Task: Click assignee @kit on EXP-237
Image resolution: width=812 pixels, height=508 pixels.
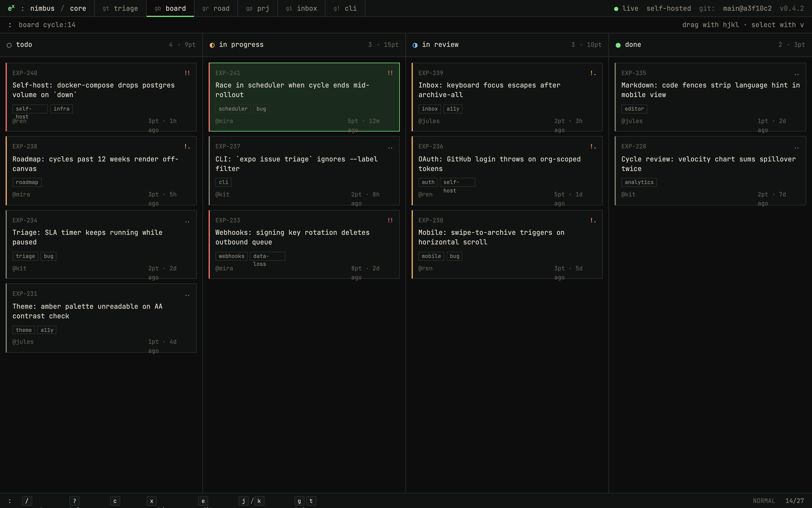Action: [x=223, y=195]
